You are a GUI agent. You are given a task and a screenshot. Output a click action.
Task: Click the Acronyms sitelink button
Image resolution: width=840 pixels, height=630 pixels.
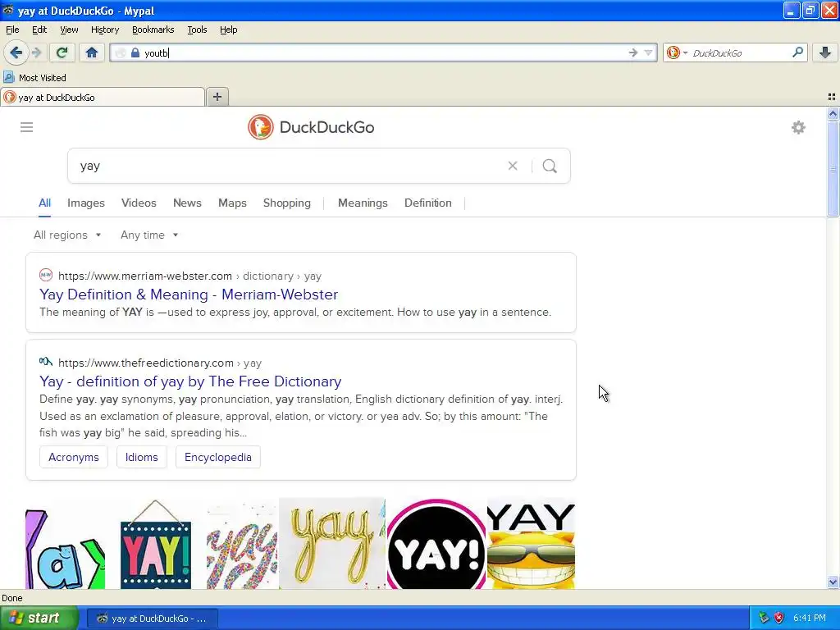pyautogui.click(x=73, y=457)
